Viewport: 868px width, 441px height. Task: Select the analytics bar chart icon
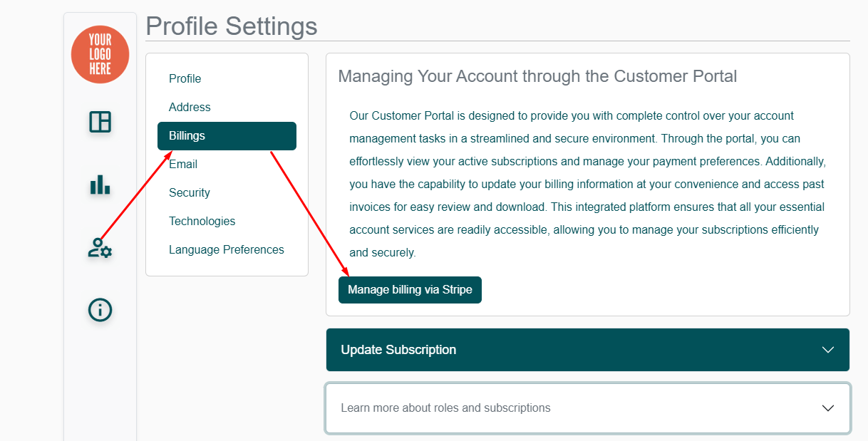coord(100,186)
